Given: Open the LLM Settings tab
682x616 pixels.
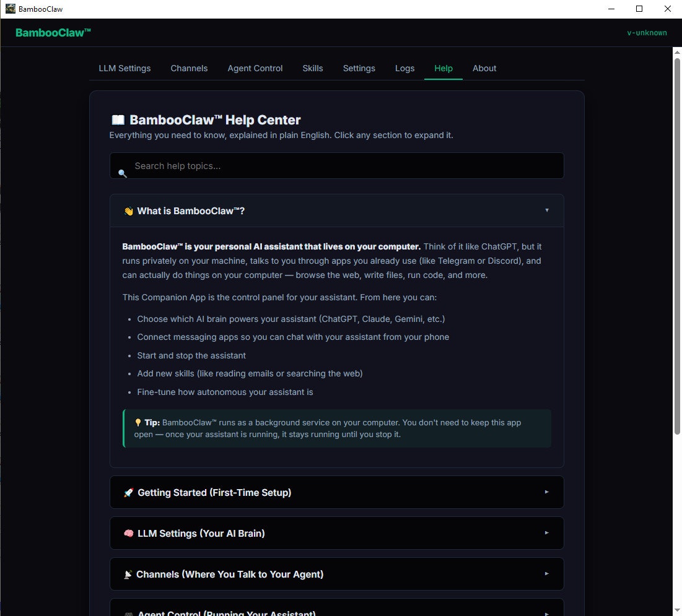Looking at the screenshot, I should coord(125,68).
